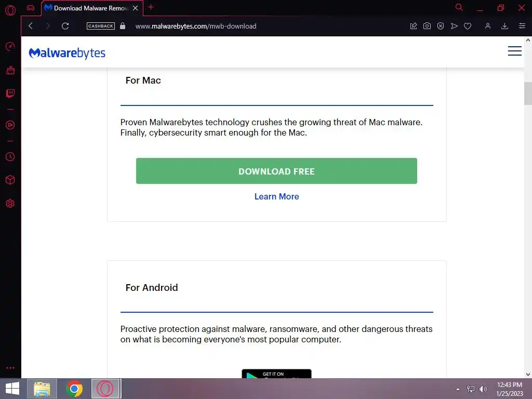Open the volume tray icon

pyautogui.click(x=483, y=389)
